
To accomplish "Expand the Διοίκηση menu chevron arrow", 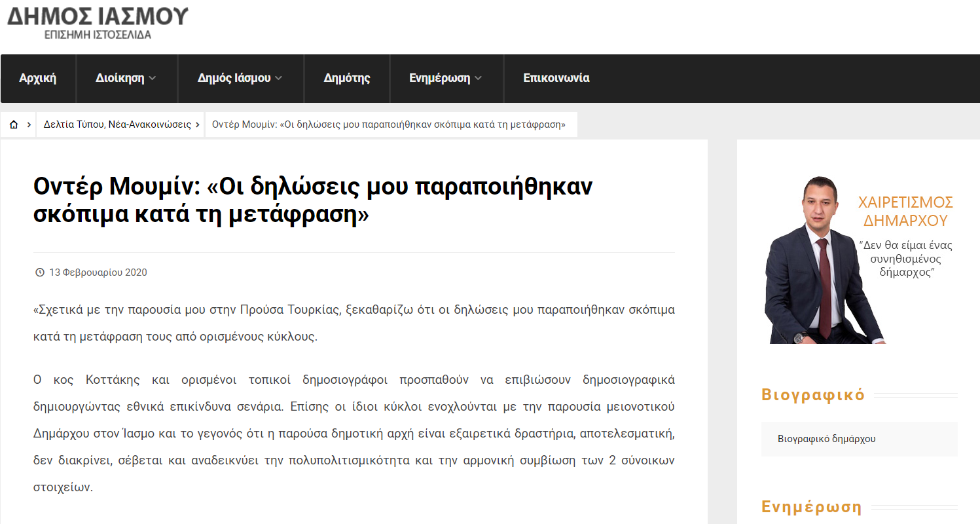I will pos(153,79).
